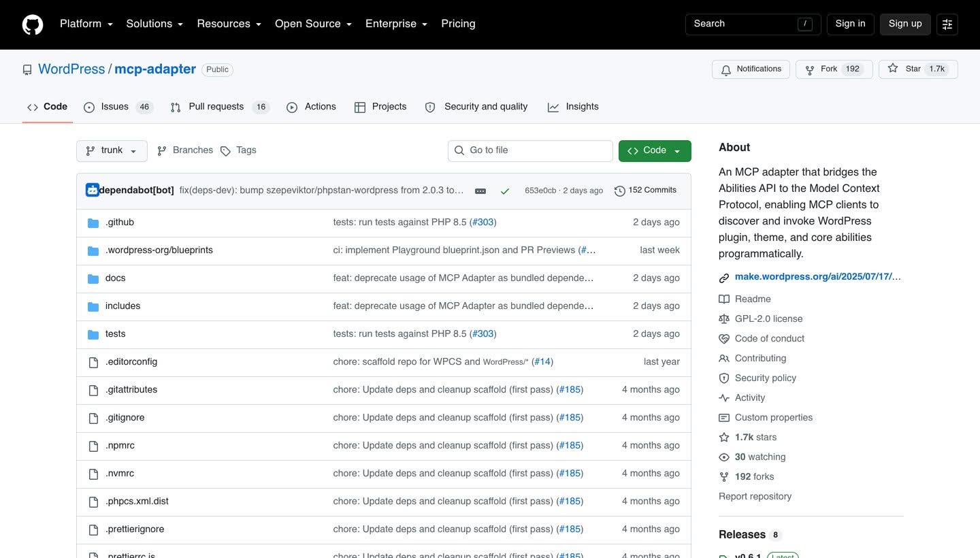Click the .editorconfig file icon

tap(93, 363)
